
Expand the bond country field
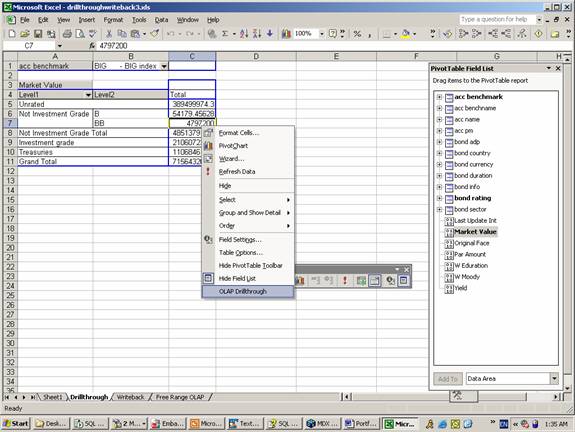(x=439, y=153)
